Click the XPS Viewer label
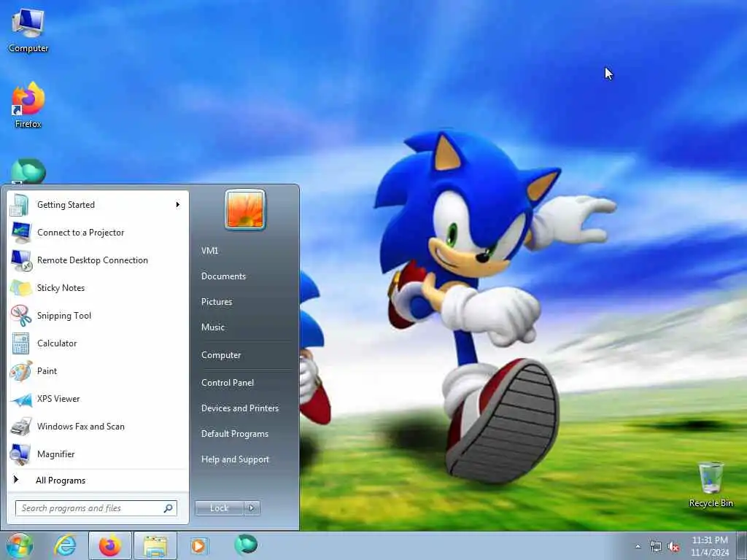 pos(58,399)
